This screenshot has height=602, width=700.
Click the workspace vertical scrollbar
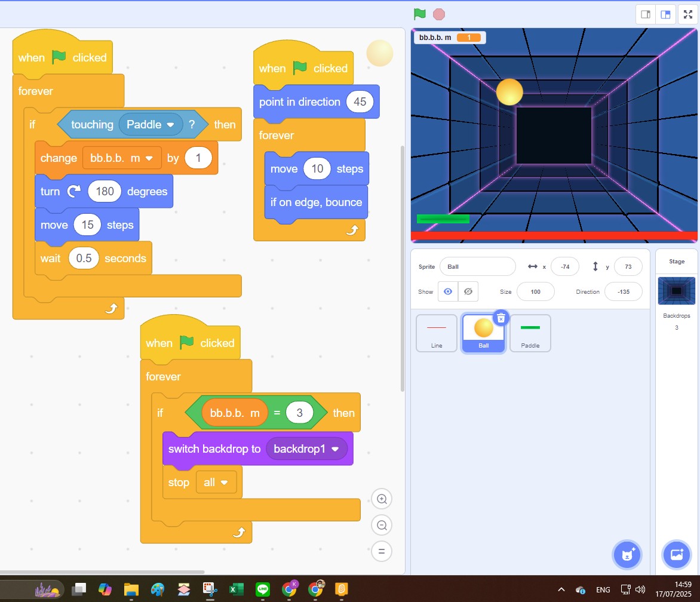pyautogui.click(x=402, y=268)
